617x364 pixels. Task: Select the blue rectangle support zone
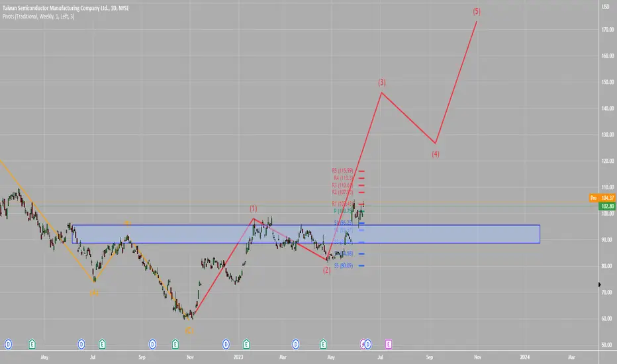tap(306, 234)
